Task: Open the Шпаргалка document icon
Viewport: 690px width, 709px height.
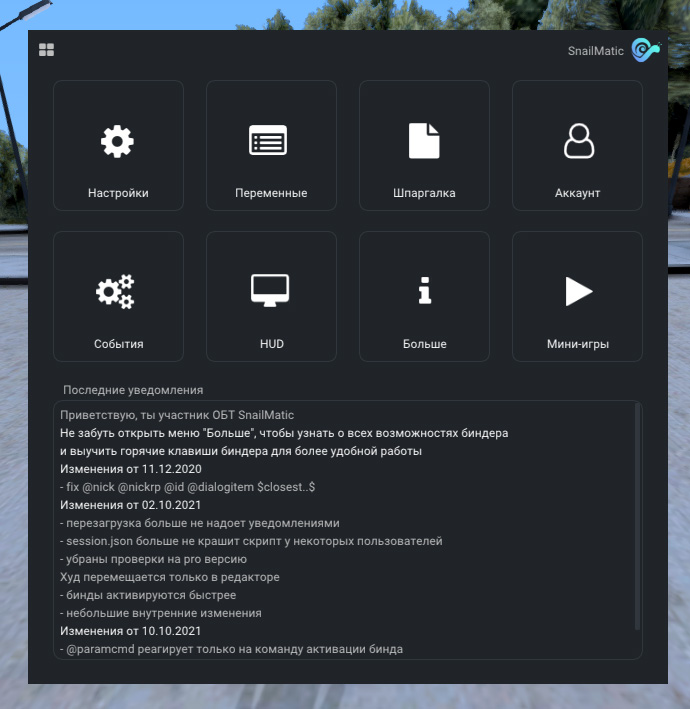Action: coord(424,141)
